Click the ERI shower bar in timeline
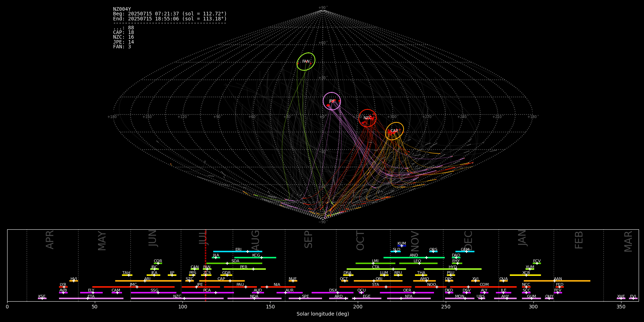Screen dimensions: 644x322 click(238, 252)
